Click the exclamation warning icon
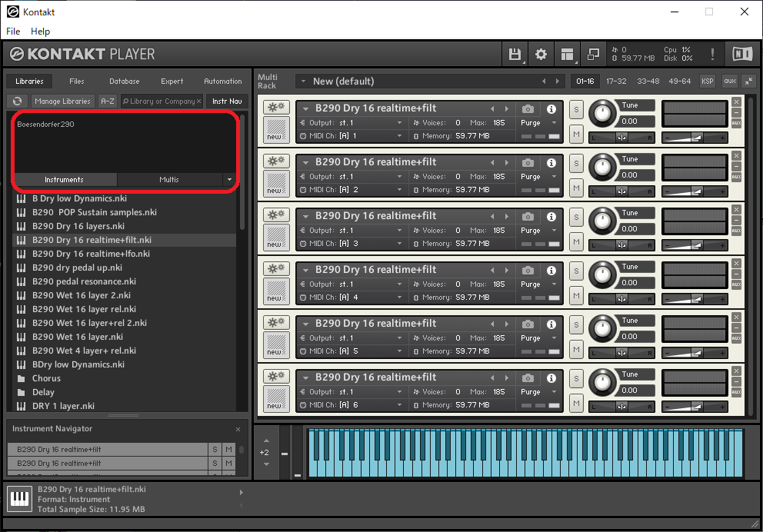 (712, 54)
